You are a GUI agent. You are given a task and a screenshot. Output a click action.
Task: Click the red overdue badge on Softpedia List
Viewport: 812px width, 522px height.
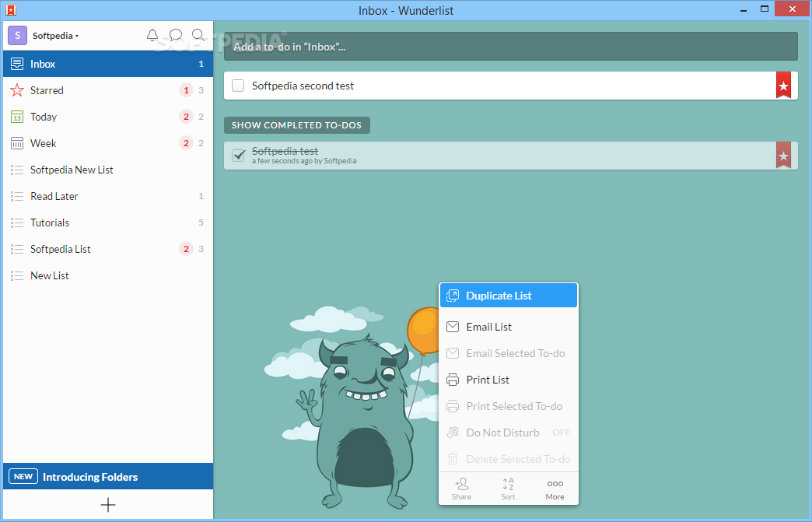(187, 249)
